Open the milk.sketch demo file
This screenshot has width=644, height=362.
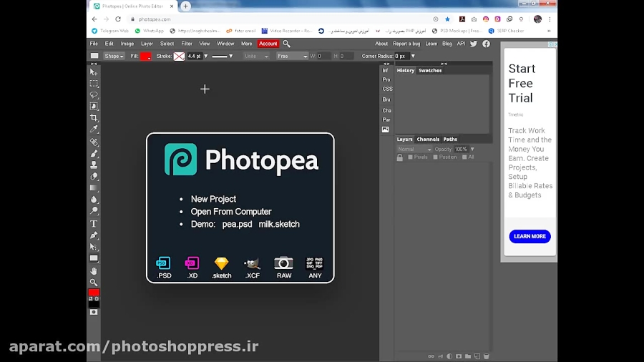[279, 225]
